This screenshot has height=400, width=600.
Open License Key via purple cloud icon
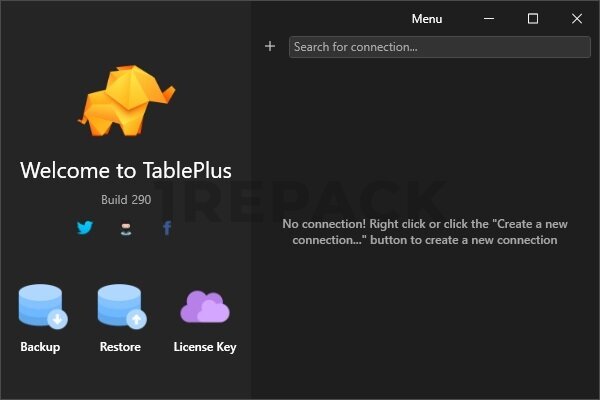pos(205,306)
